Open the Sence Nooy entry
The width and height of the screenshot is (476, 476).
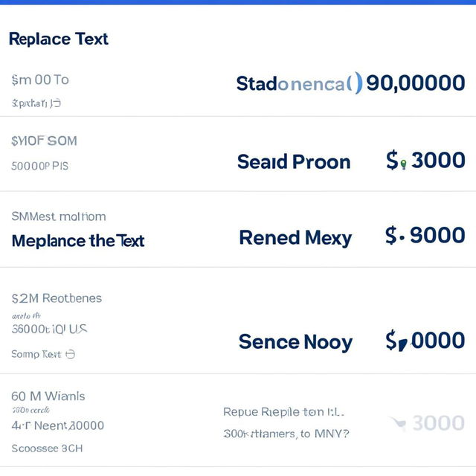[295, 342]
